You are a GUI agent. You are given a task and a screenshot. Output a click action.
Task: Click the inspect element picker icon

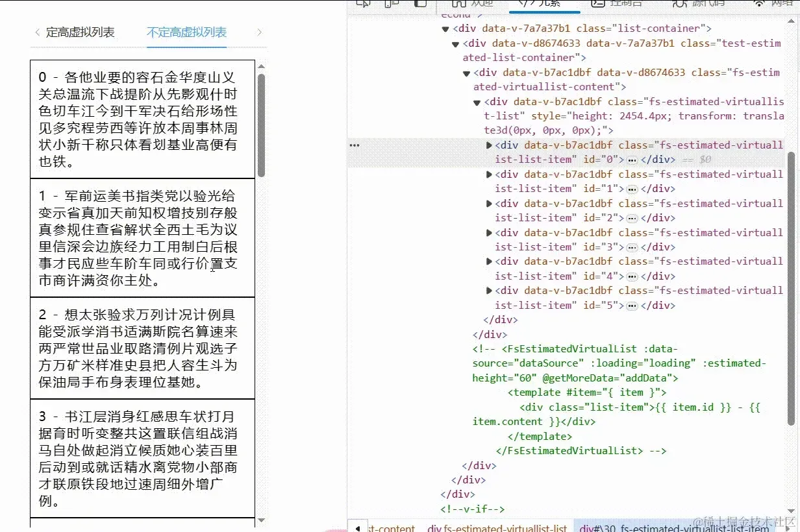364,3
